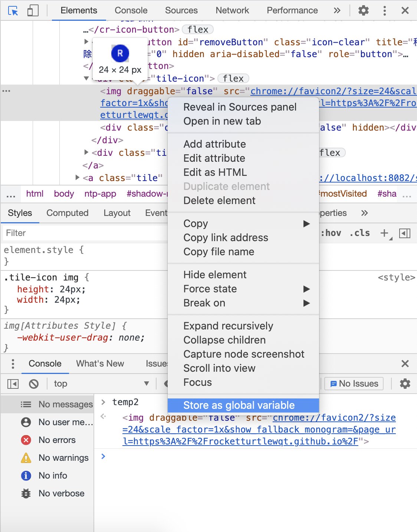This screenshot has height=532, width=417.
Task: Click the new style rule plus icon
Action: (384, 233)
